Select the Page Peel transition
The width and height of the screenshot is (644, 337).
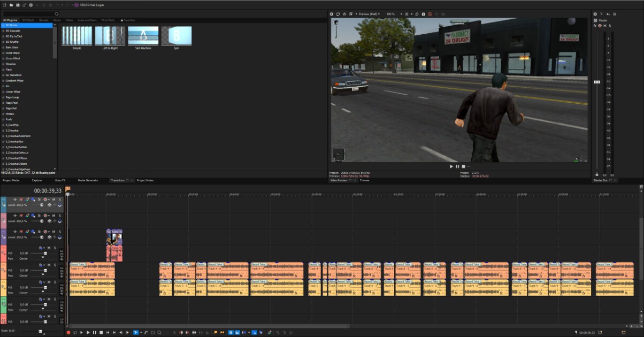pyautogui.click(x=12, y=103)
